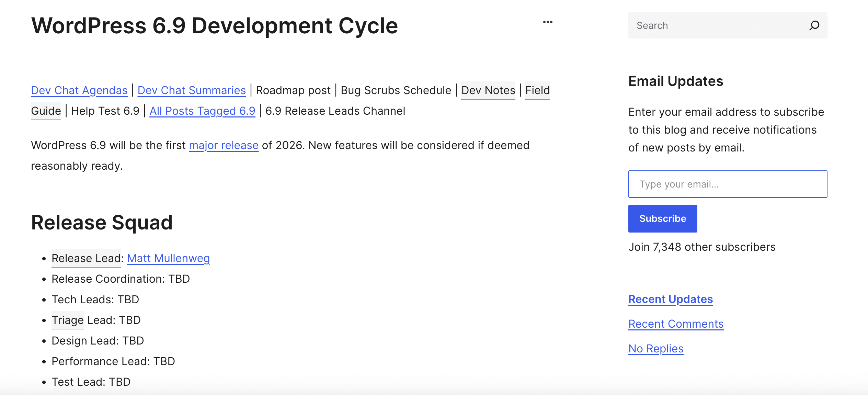Click the Field Guide glossary term

click(537, 90)
